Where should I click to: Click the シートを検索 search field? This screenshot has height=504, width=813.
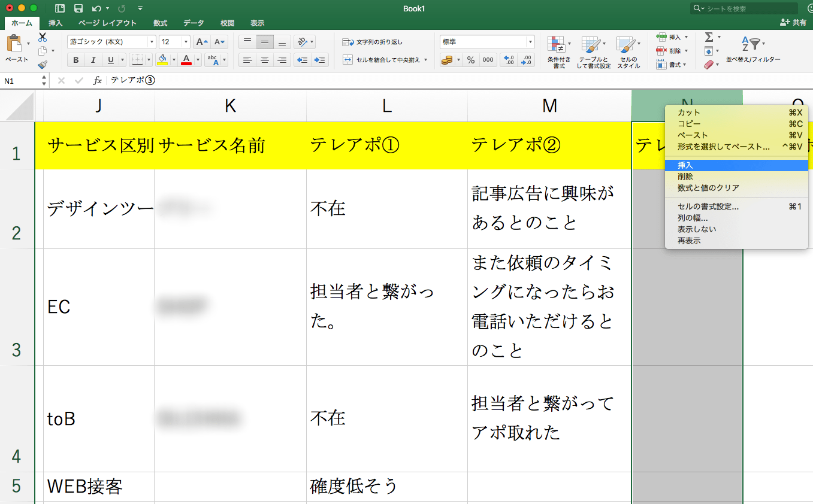745,8
